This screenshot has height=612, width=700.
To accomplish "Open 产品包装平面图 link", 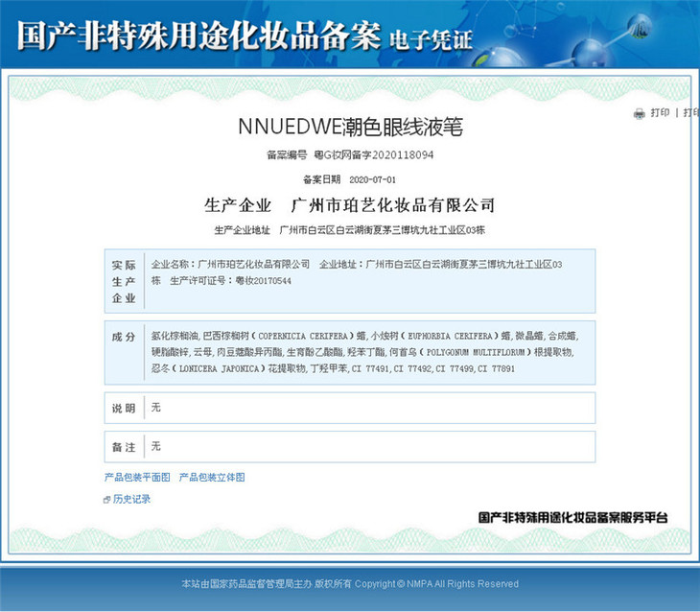I will (137, 477).
